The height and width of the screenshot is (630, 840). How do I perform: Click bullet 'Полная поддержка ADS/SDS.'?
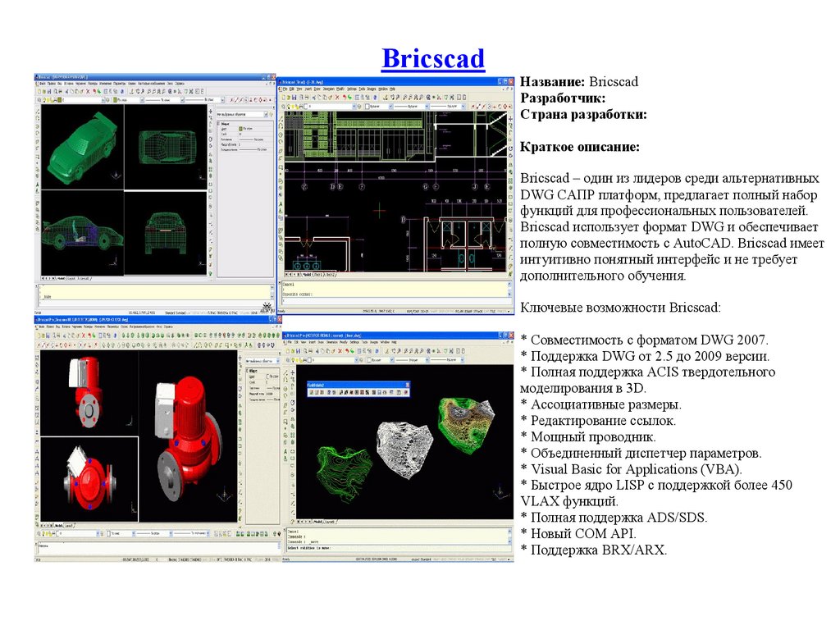pos(614,518)
